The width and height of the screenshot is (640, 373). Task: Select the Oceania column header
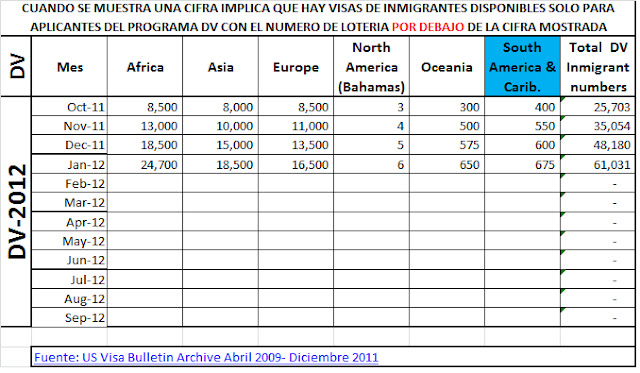tap(447, 67)
